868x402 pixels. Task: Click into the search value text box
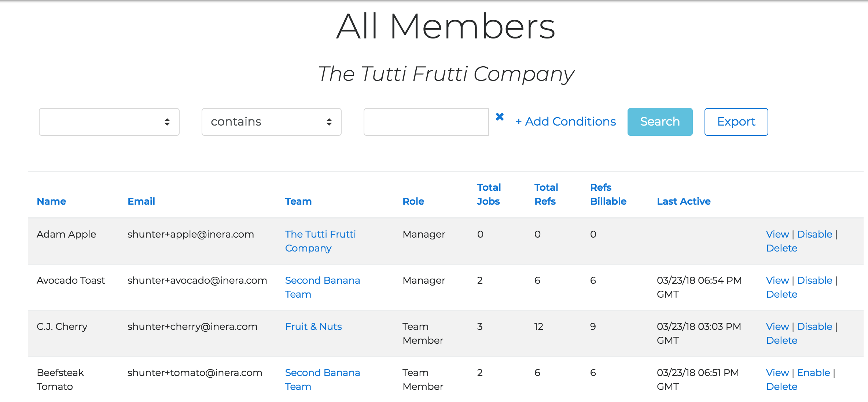point(426,122)
